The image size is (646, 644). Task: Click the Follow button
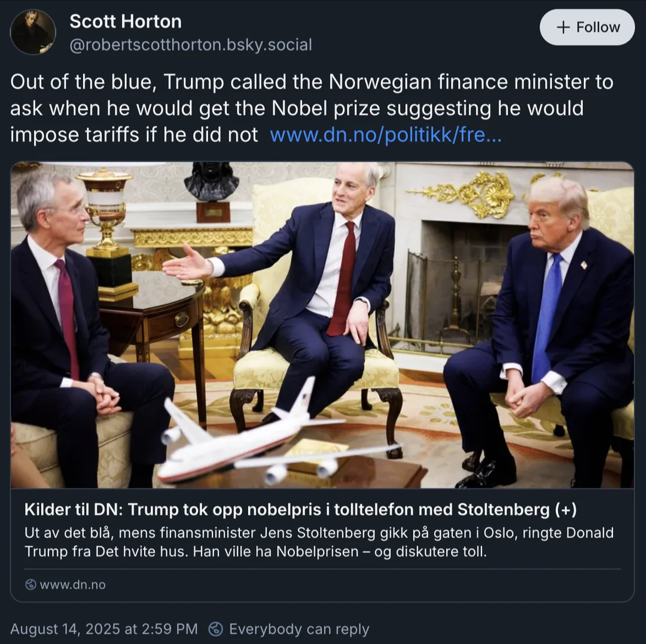point(587,27)
